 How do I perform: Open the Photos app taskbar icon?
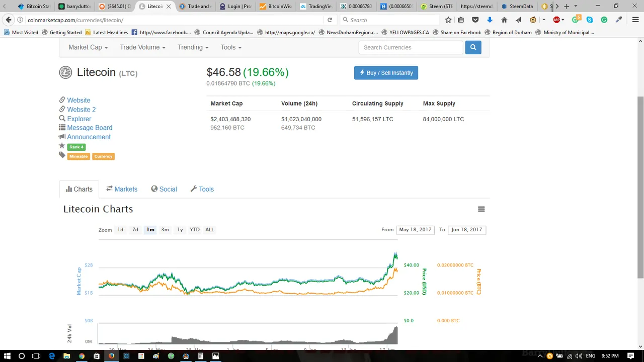pyautogui.click(x=215, y=356)
